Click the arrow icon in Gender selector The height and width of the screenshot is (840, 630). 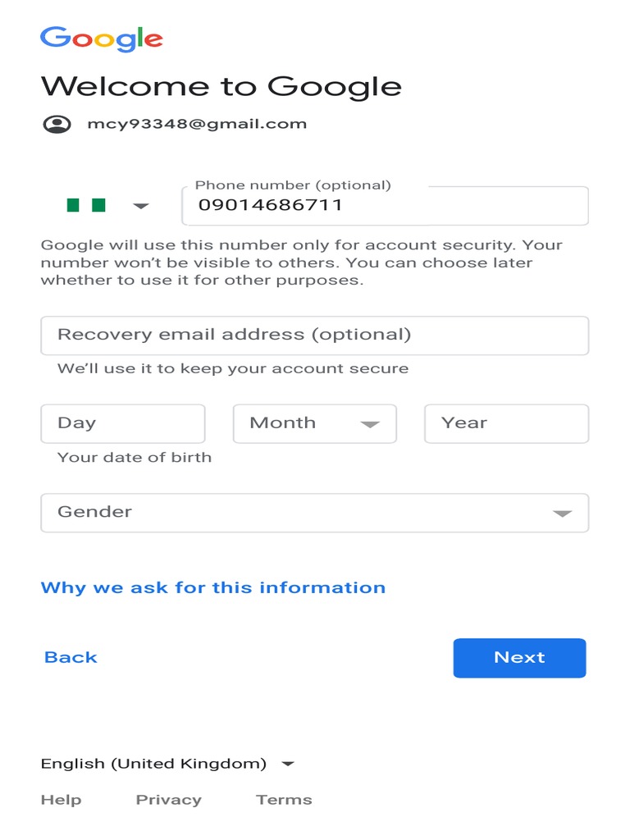click(x=562, y=514)
